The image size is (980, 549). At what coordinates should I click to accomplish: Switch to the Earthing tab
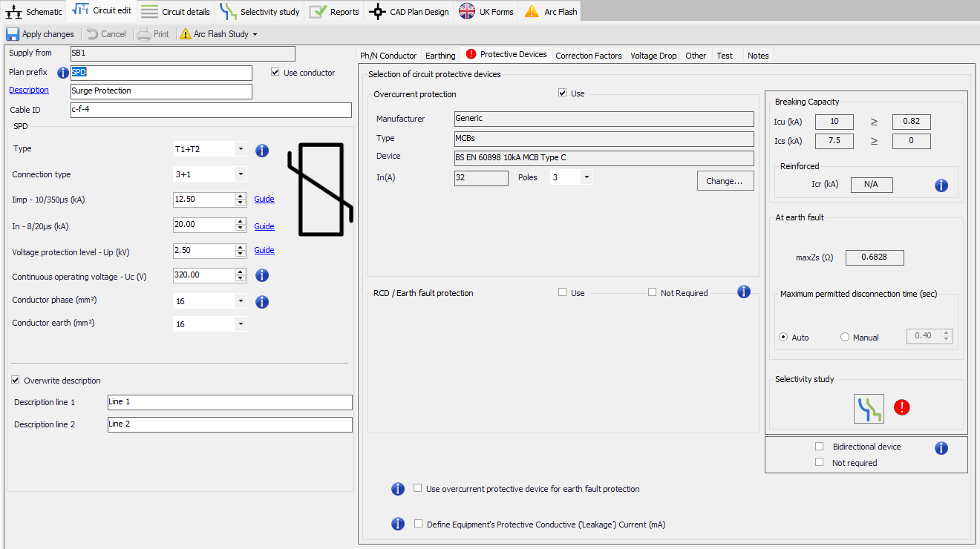(440, 56)
